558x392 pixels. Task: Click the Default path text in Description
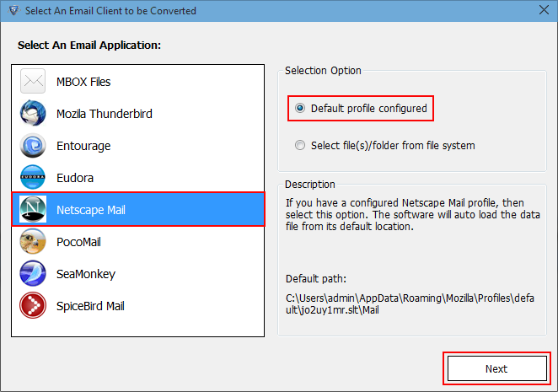tap(316, 278)
